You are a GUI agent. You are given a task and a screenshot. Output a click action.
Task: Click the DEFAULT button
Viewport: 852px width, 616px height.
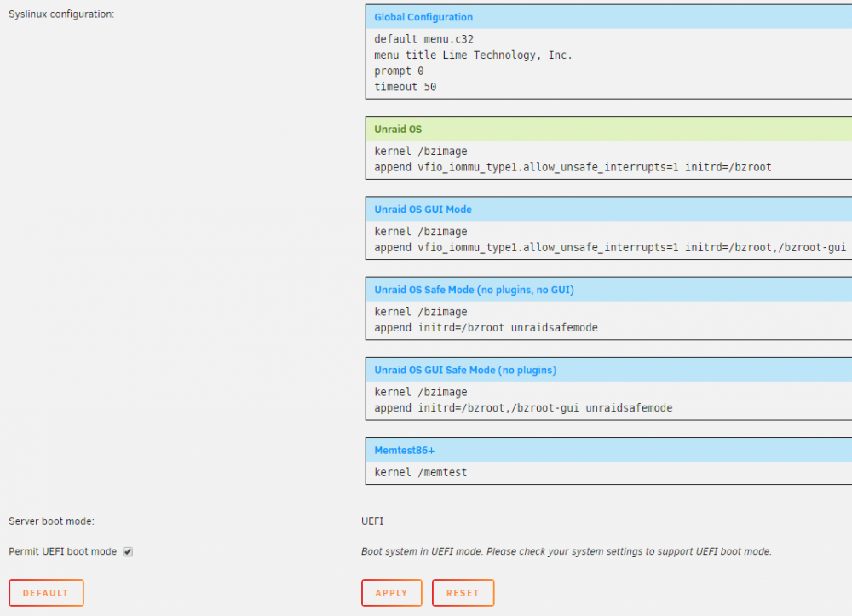click(46, 593)
